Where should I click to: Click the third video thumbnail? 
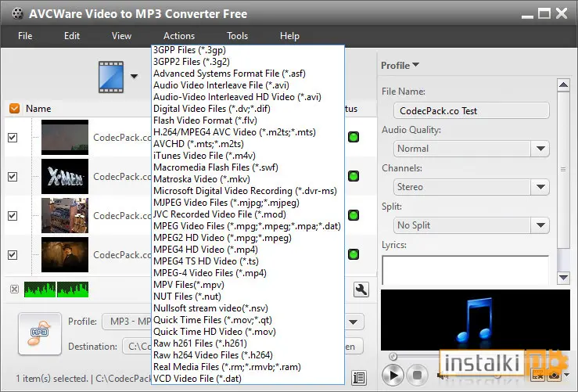pos(65,215)
